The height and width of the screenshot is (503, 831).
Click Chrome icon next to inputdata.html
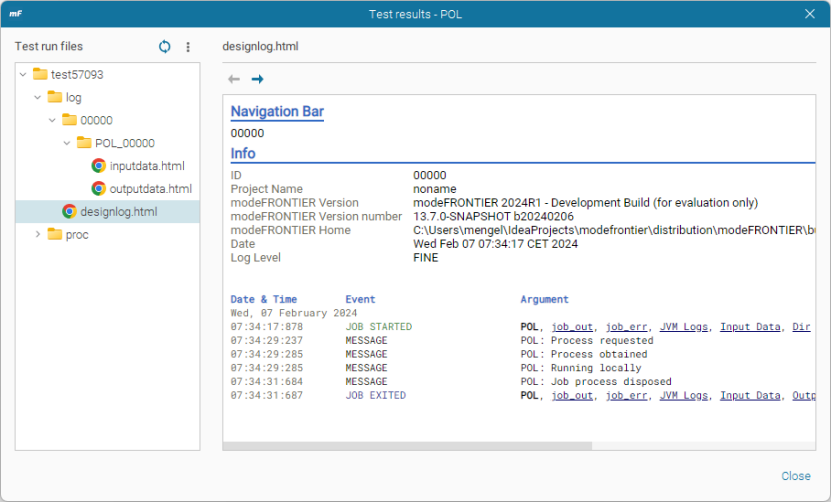point(99,165)
